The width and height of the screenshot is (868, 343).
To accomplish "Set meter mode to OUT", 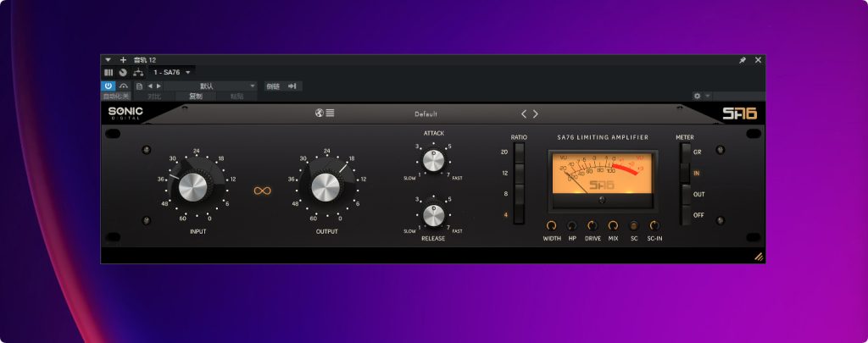I will point(687,194).
